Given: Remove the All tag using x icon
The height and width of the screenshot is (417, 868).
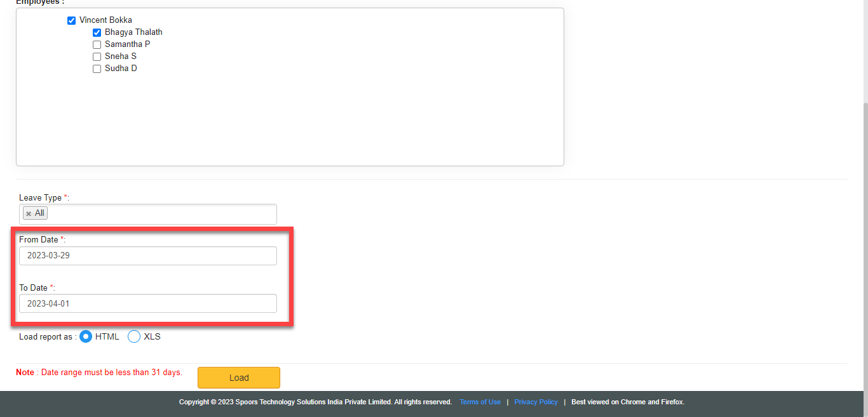Looking at the screenshot, I should [x=29, y=213].
